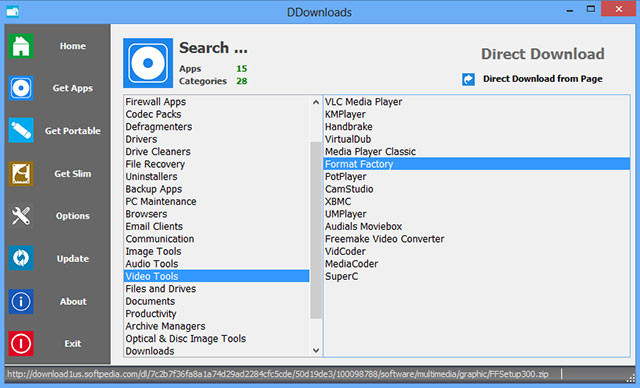
Task: Click the red Exit power icon
Action: [x=21, y=343]
